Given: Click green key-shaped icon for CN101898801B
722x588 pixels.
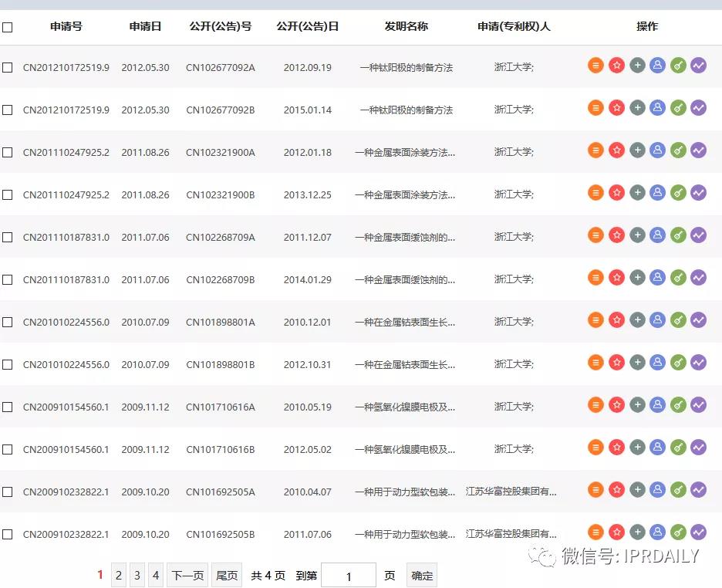Looking at the screenshot, I should (x=678, y=363).
